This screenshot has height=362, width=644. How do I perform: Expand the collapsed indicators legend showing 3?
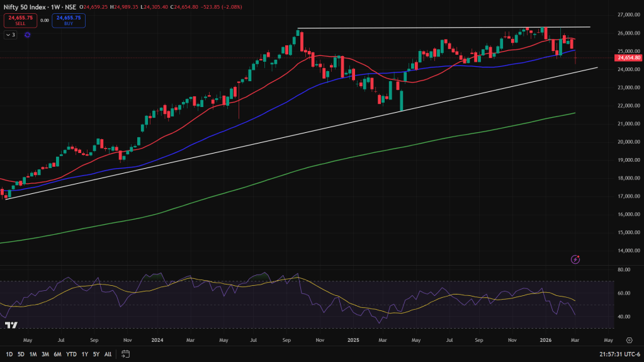tap(9, 35)
